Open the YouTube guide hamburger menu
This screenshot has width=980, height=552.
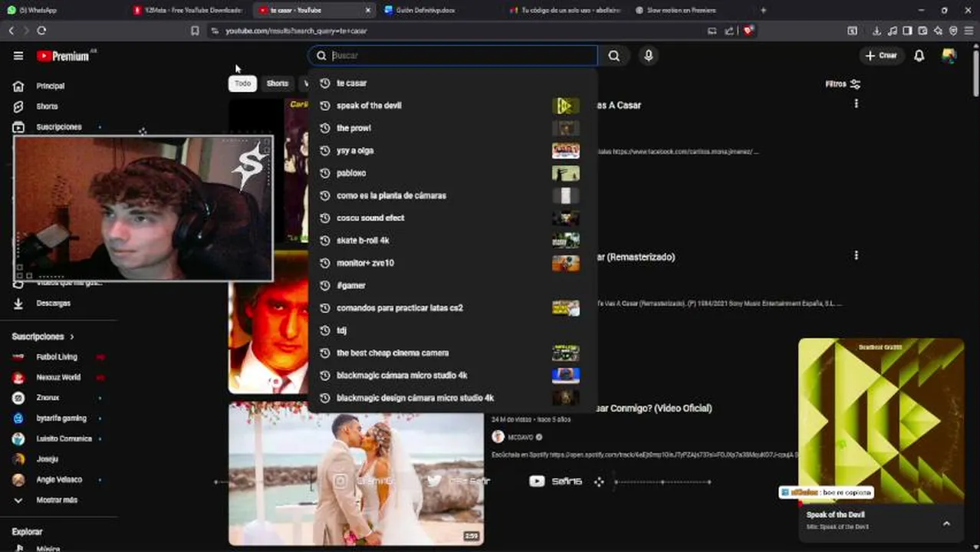coord(18,56)
